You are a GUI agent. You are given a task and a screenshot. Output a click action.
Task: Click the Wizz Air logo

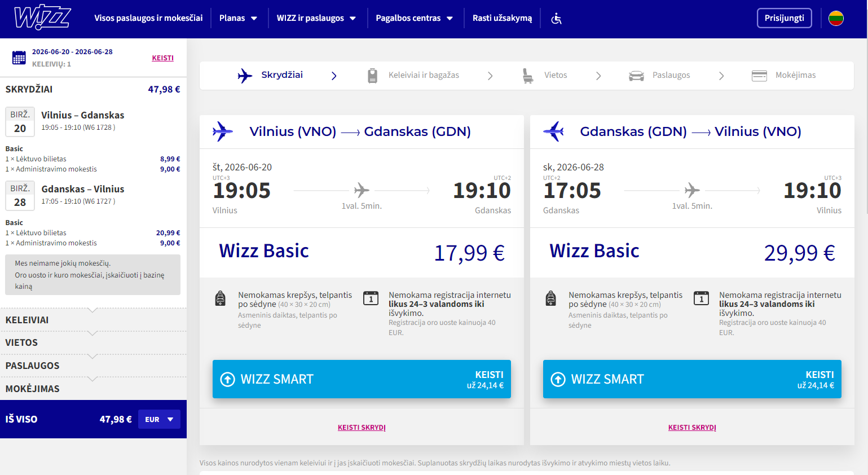(42, 18)
